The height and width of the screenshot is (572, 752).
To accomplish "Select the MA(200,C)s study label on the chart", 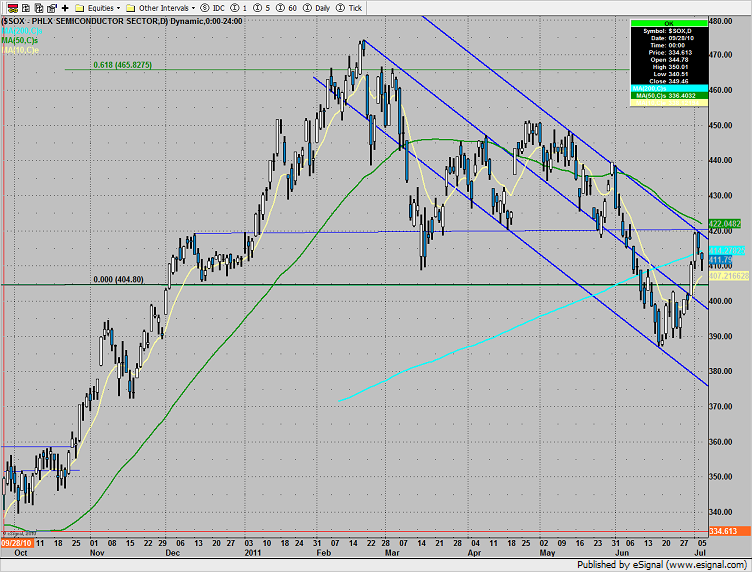I will click(x=22, y=31).
